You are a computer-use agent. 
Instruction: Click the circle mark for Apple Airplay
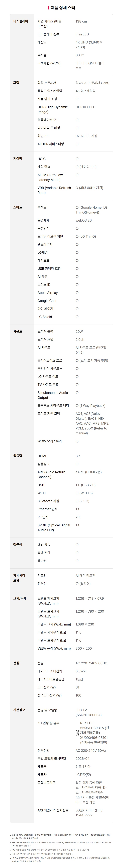pos(77,293)
